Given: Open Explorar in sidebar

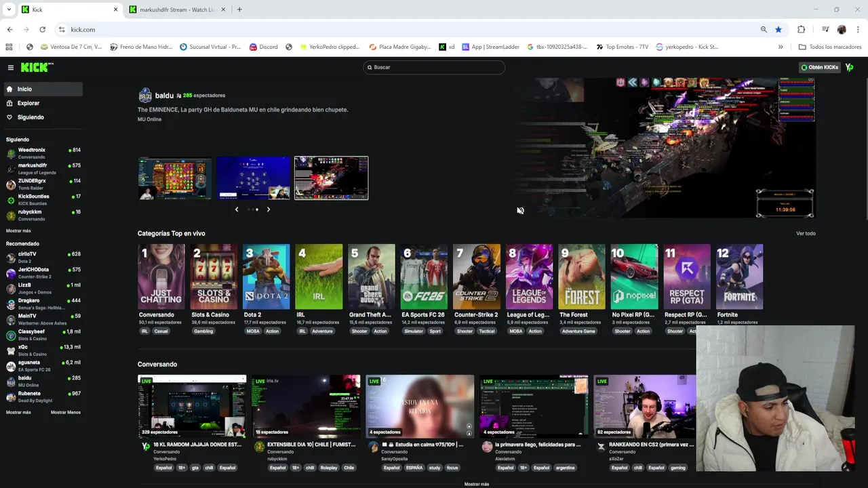Looking at the screenshot, I should (x=42, y=103).
